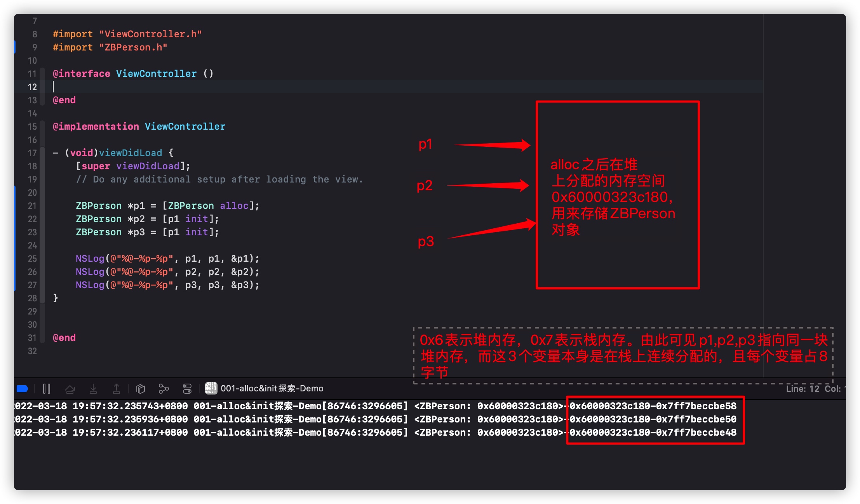
Task: Toggle the blue breakpoints activation button
Action: tap(23, 389)
